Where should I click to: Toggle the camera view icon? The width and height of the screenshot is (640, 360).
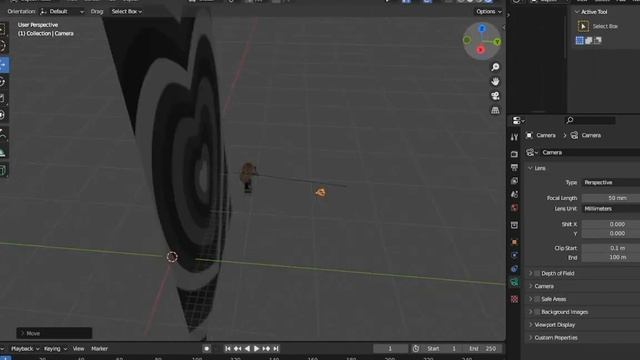[495, 96]
